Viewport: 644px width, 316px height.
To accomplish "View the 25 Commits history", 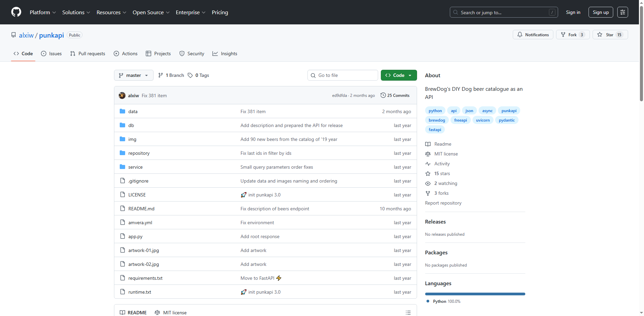I will [395, 96].
